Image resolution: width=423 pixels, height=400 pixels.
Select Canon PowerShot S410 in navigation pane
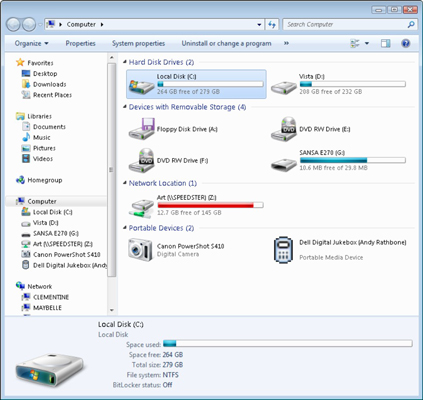(67, 254)
